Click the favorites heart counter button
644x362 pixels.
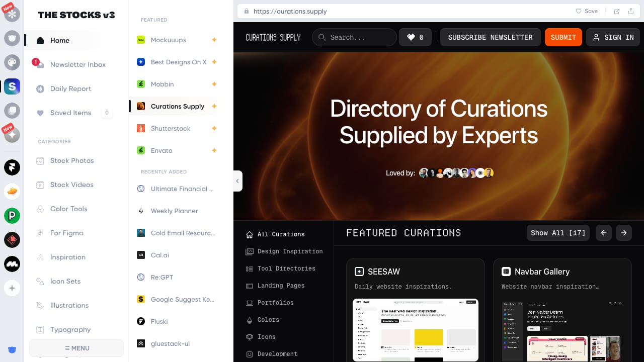pos(415,37)
